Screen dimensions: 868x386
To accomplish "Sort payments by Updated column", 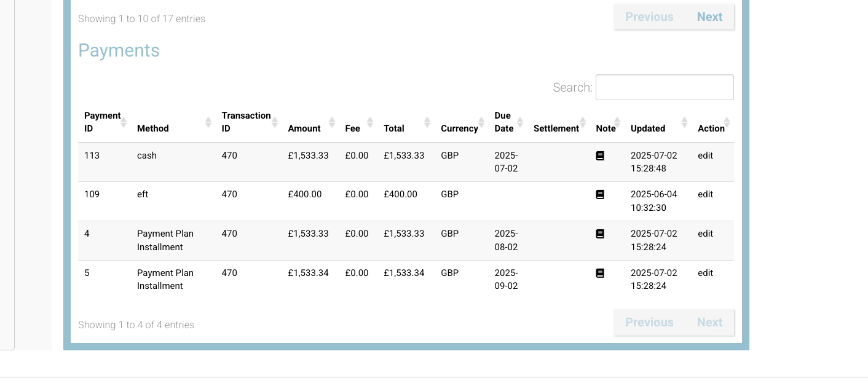I will (x=684, y=122).
